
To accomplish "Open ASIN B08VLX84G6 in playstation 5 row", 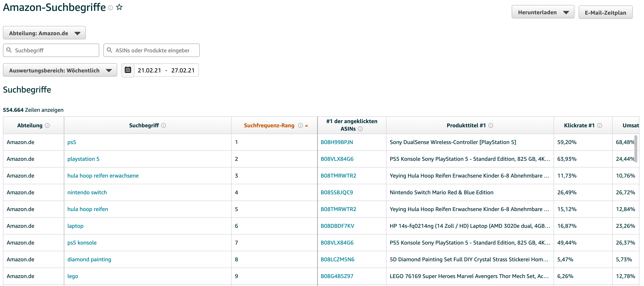I will coord(337,159).
